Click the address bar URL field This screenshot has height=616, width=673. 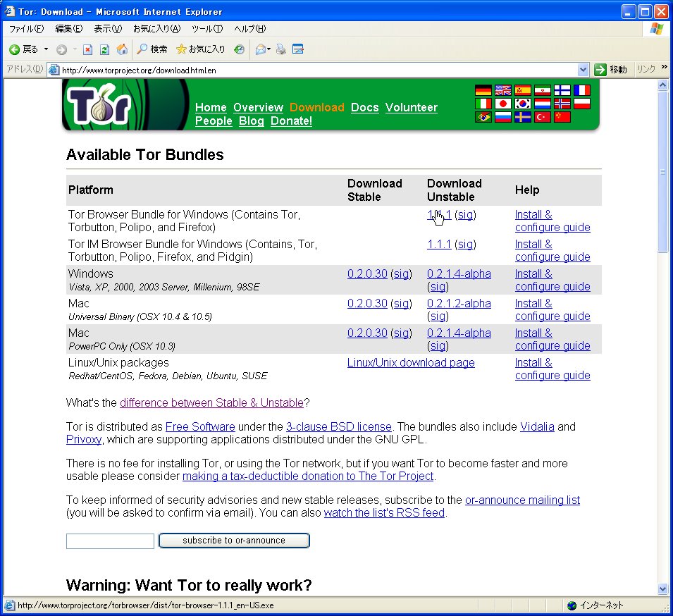coord(318,70)
